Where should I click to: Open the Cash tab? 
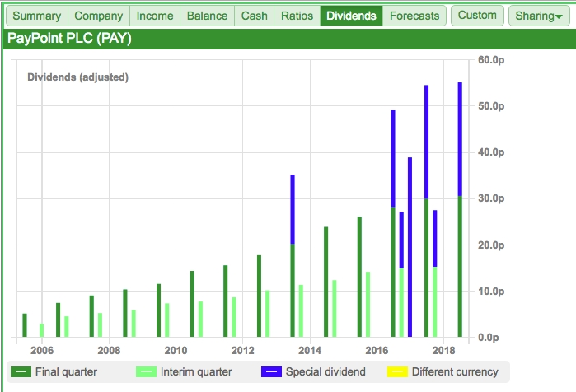[x=254, y=16]
